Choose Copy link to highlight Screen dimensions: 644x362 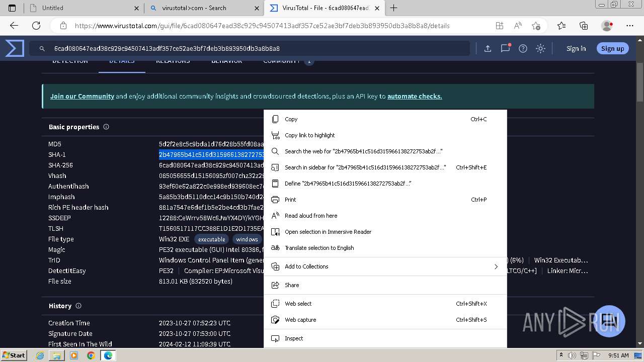[x=385, y=135]
